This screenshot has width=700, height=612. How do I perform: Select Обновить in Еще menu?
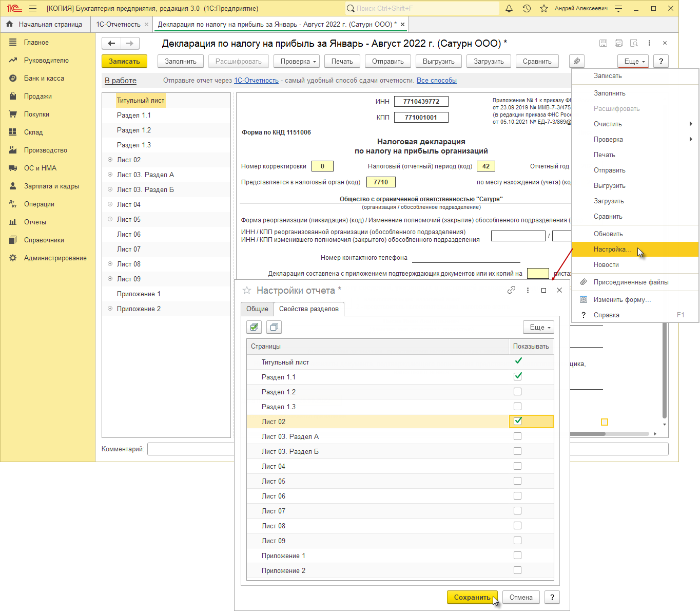click(635, 234)
